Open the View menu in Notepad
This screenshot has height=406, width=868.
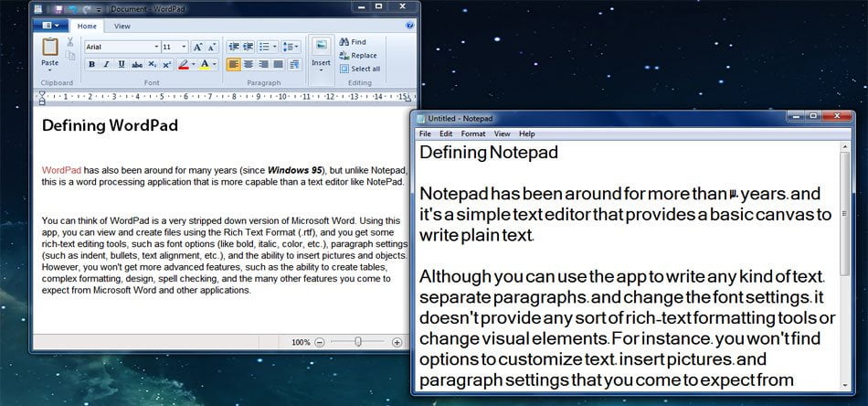coord(503,134)
